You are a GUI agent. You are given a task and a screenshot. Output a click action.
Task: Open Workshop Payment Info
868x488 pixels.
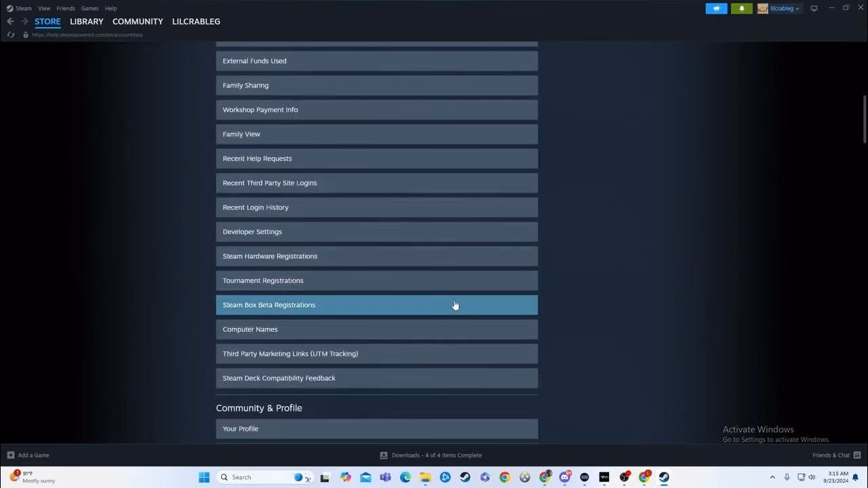[377, 110]
